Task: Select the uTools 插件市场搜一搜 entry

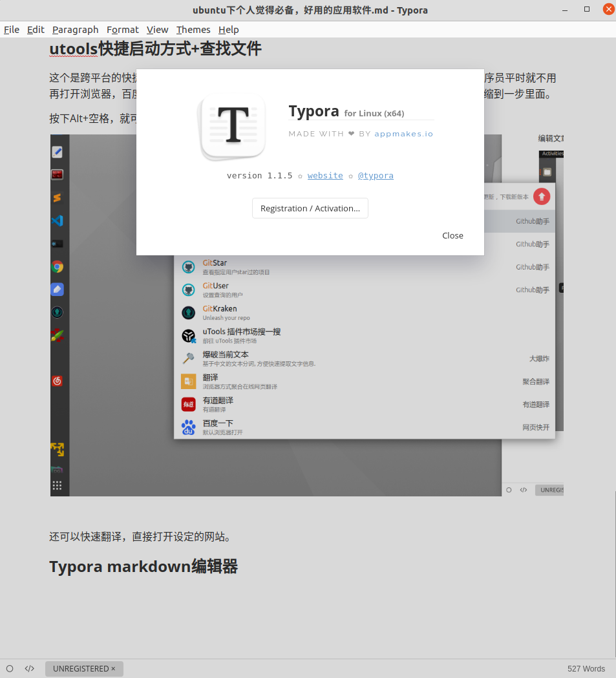Action: [364, 335]
